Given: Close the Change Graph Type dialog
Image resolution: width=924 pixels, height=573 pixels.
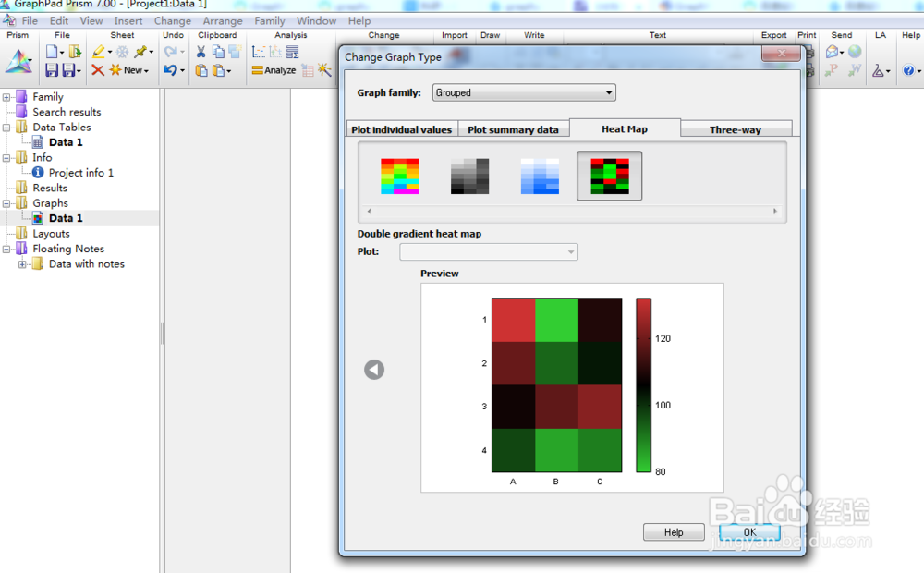Looking at the screenshot, I should point(782,54).
